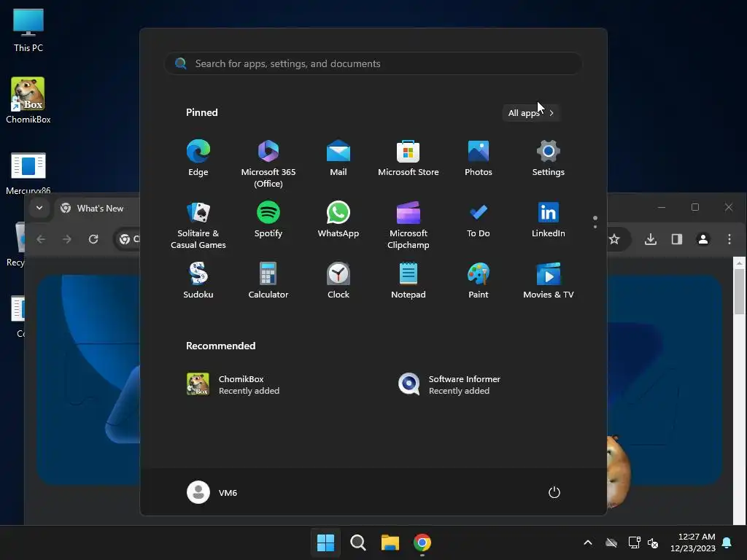Show hidden system tray icons
This screenshot has height=560, width=747.
pos(588,542)
